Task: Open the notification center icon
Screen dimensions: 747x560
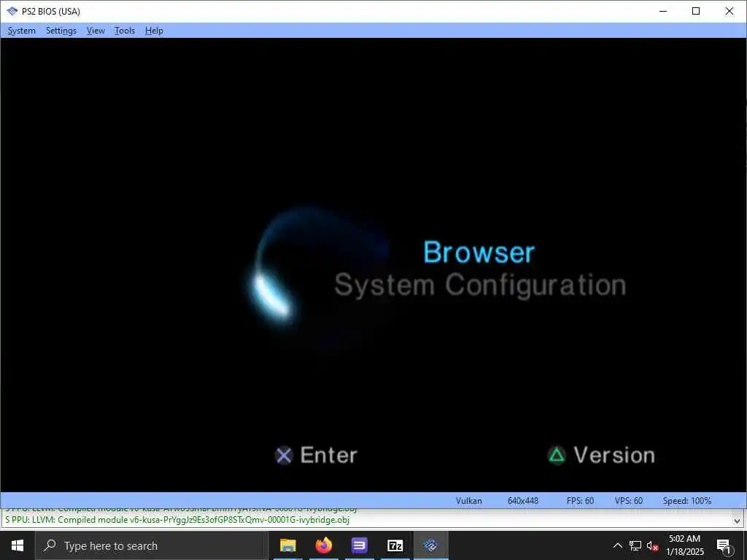Action: pyautogui.click(x=723, y=545)
